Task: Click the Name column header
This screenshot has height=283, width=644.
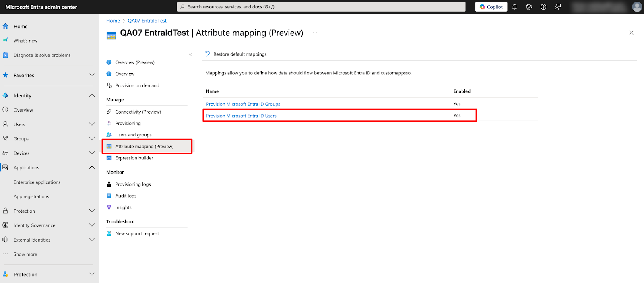Action: (x=212, y=91)
